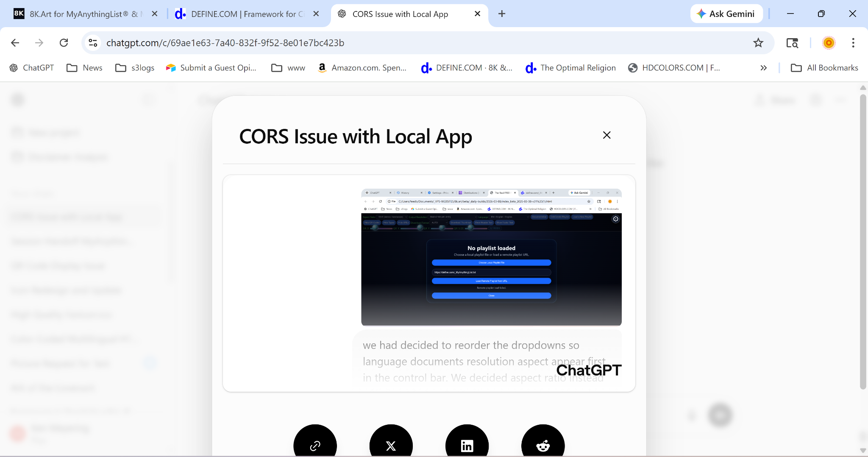Open The Optimal Religion bookmark
This screenshot has width=868, height=457.
tap(570, 68)
